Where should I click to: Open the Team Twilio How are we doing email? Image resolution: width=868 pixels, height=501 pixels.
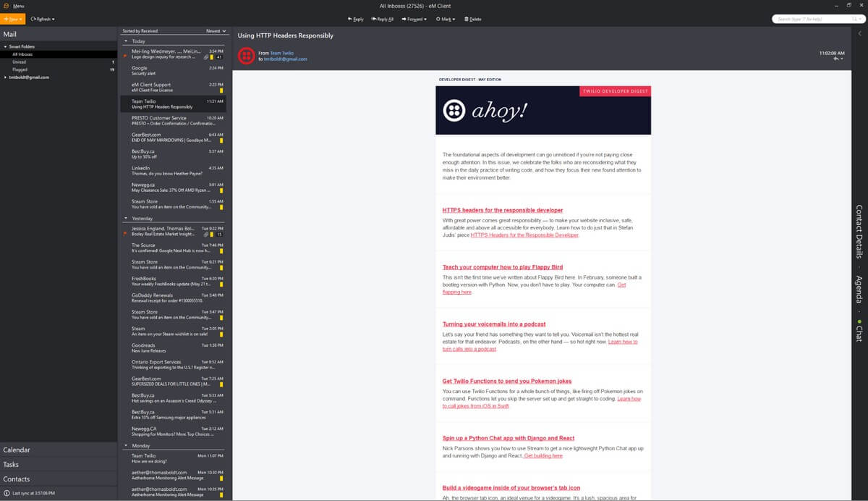pos(174,458)
